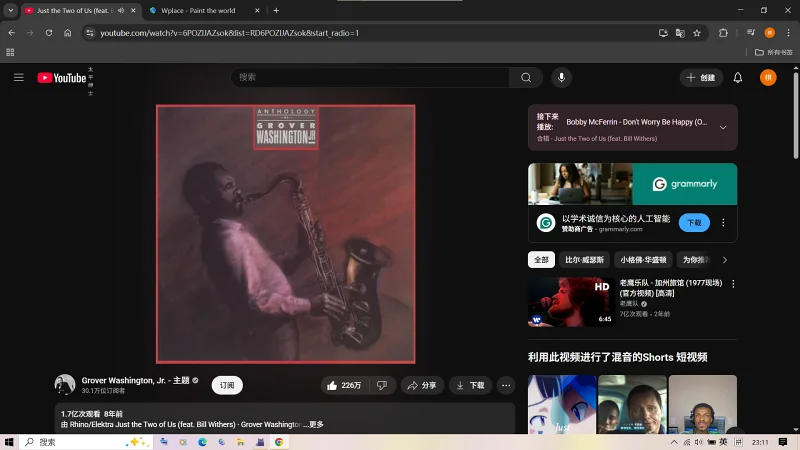
Task: Click the blue Grammarly 下载 button
Action: (x=694, y=222)
